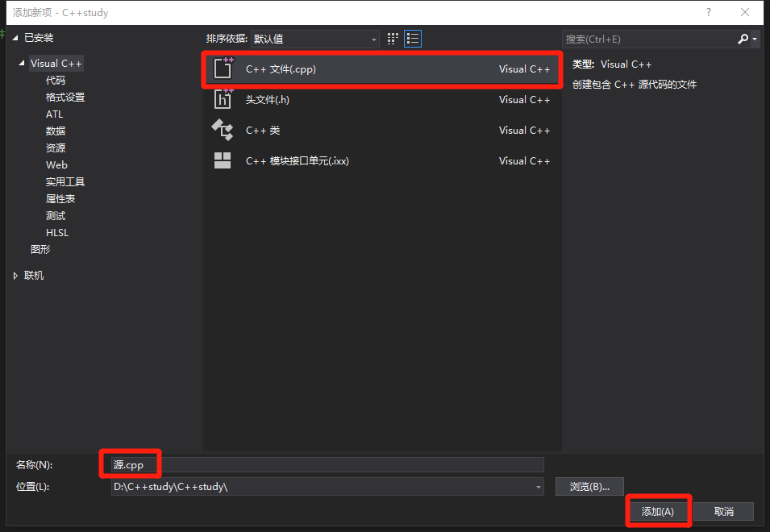The image size is (770, 532).
Task: Expand the 联机 tree node
Action: click(x=15, y=276)
